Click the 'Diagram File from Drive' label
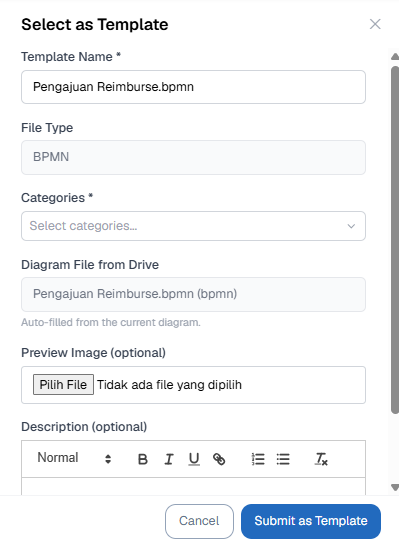The width and height of the screenshot is (399, 554). [90, 265]
